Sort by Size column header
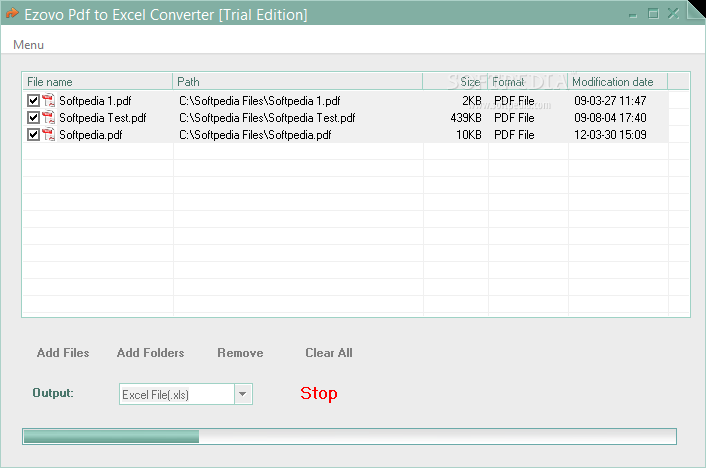Screen dimensions: 706x468 [x=455, y=82]
